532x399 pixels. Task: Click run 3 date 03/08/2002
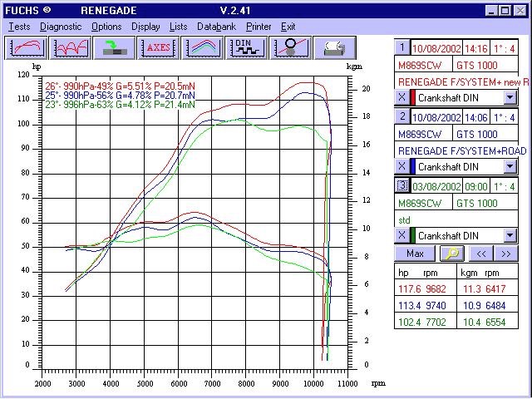[436, 186]
